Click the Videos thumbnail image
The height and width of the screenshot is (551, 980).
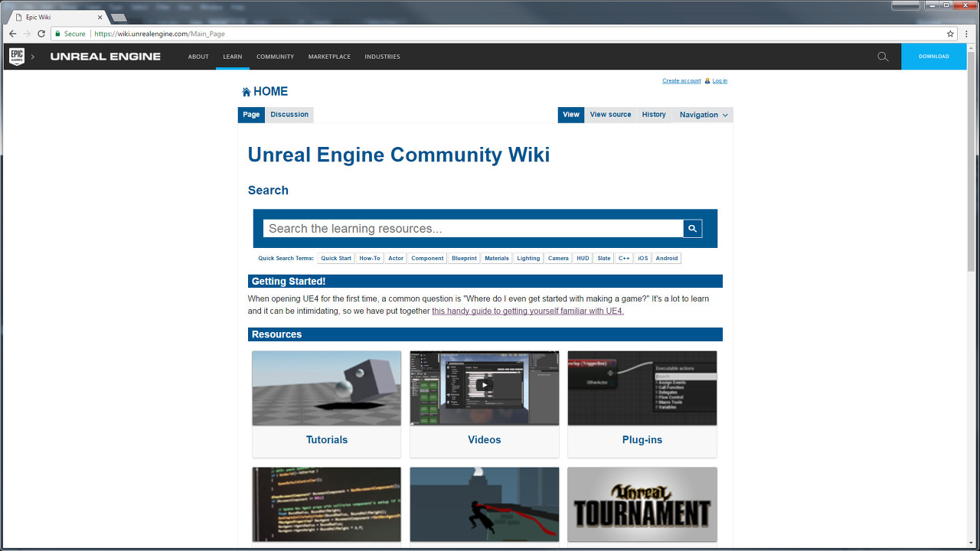[x=485, y=388]
